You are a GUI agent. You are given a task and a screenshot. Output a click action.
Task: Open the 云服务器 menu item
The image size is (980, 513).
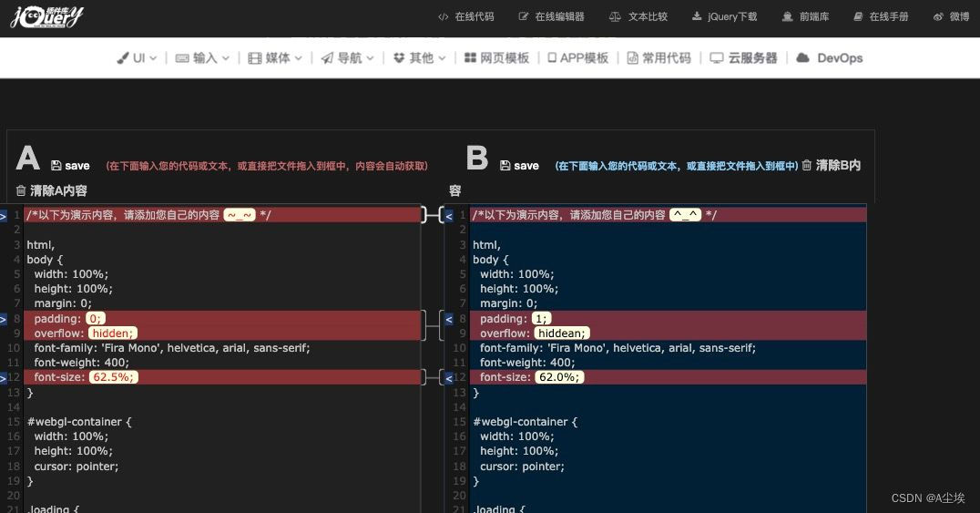point(744,58)
